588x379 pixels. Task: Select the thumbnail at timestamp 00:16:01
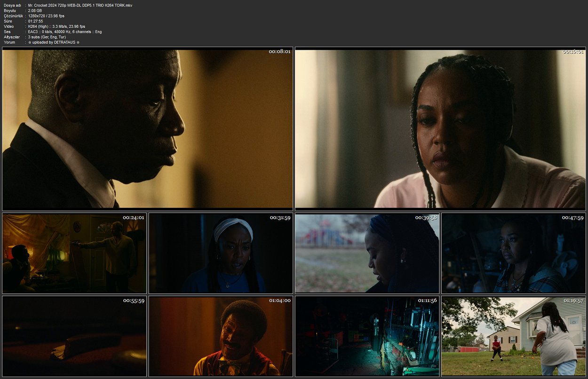[440, 129]
